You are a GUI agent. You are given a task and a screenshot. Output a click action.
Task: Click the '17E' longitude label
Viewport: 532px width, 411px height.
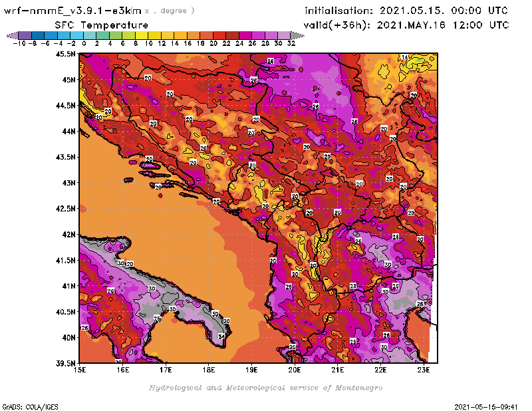(166, 370)
